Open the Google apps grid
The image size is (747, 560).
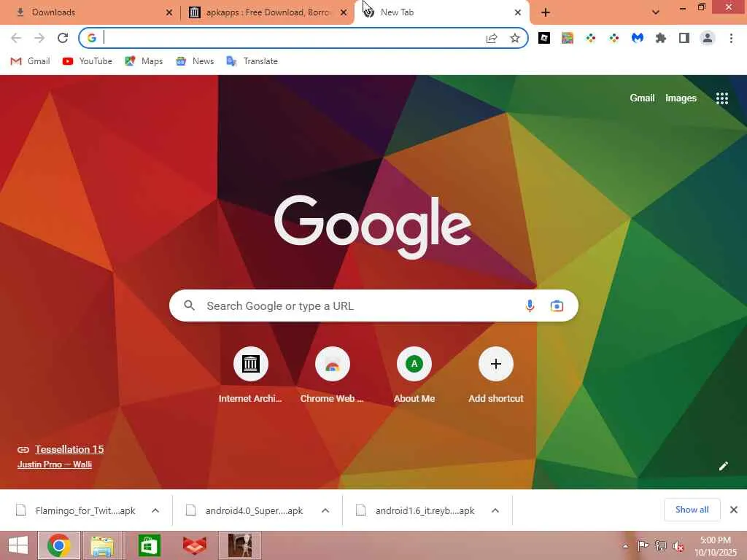tap(722, 98)
